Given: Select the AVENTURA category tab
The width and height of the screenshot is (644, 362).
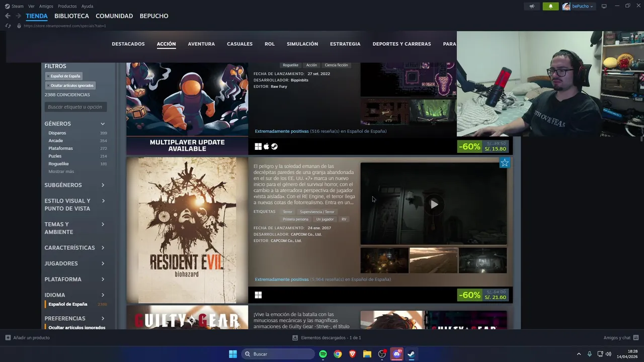Looking at the screenshot, I should point(201,44).
